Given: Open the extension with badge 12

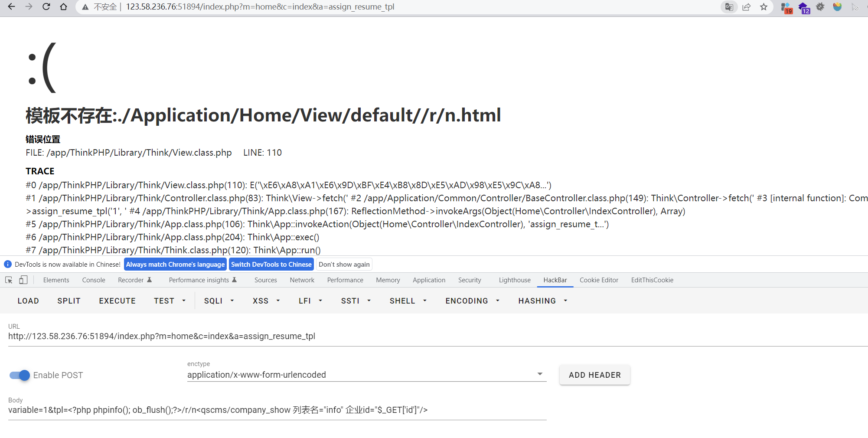Looking at the screenshot, I should tap(804, 7).
